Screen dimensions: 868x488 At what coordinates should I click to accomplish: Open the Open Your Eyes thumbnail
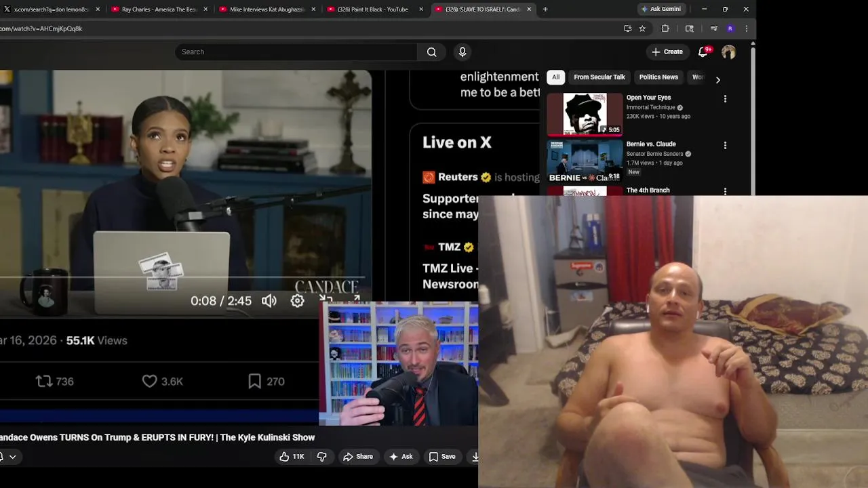coord(585,114)
